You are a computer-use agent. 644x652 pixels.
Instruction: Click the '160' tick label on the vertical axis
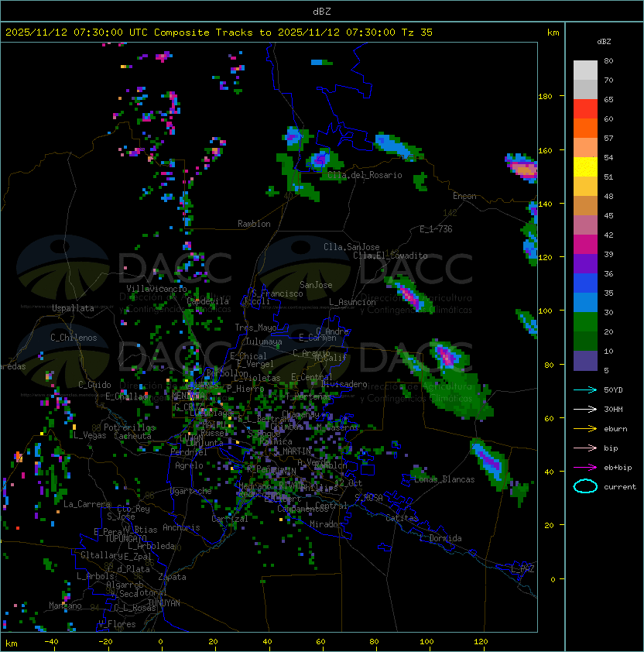pyautogui.click(x=545, y=150)
